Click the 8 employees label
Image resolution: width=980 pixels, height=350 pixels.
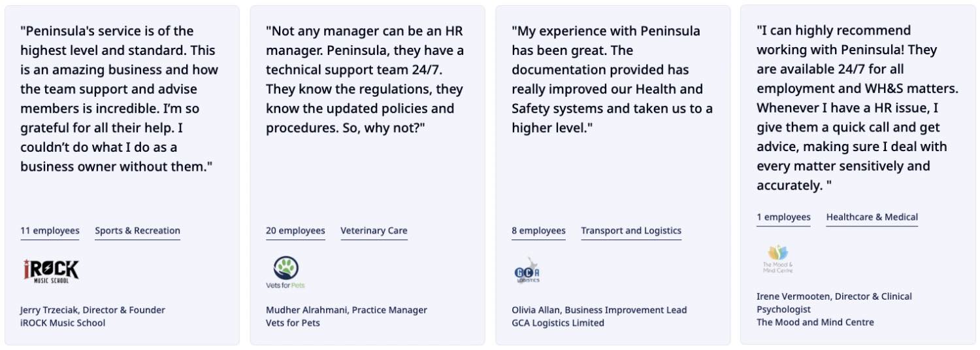538,231
